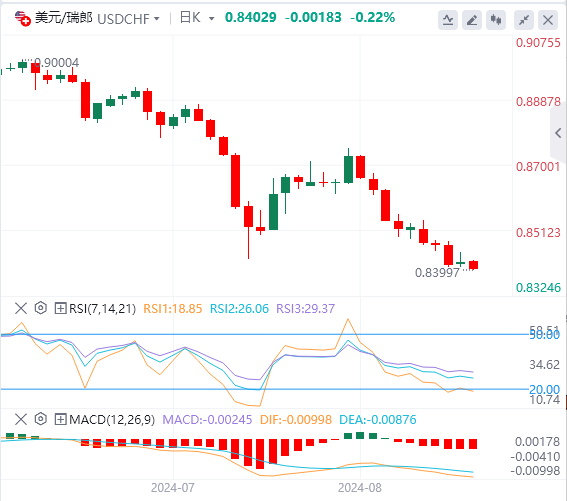The height and width of the screenshot is (501, 567).
Task: Click the price change -0.00183
Action: 313,17
